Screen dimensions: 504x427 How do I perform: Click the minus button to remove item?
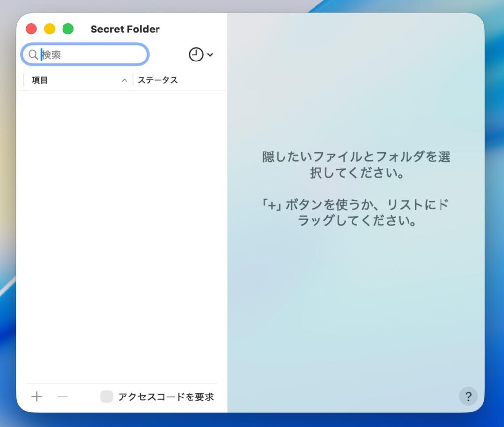tap(63, 396)
